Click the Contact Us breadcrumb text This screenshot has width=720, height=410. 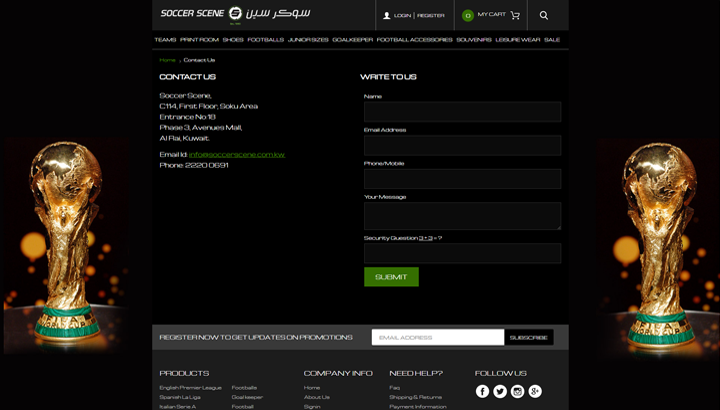coord(199,60)
